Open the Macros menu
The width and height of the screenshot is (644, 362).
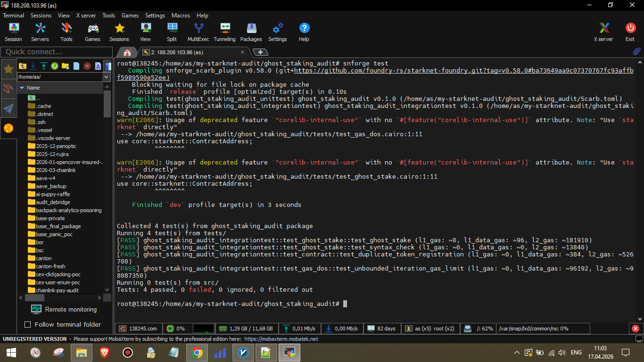pyautogui.click(x=181, y=15)
